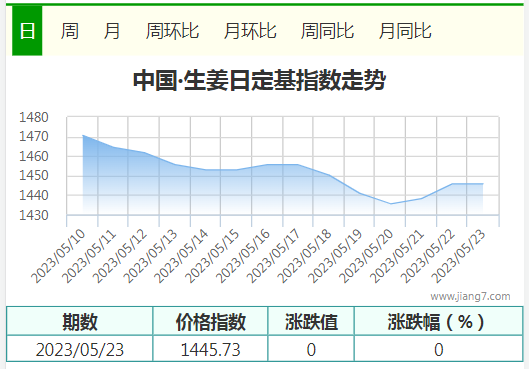Click the 涨跌值 column header
This screenshot has width=529, height=369.
pyautogui.click(x=311, y=321)
